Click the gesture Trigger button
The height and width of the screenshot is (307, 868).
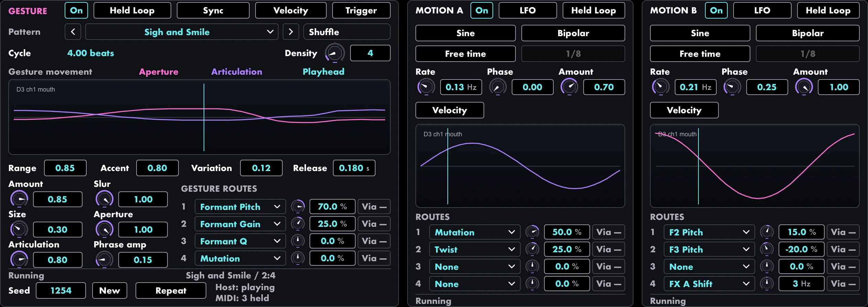point(361,10)
